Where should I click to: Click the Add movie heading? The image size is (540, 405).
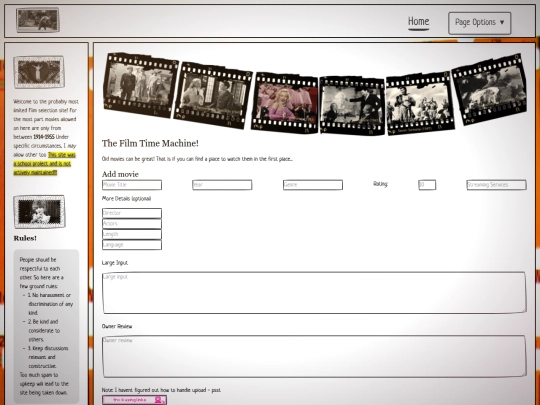tap(120, 174)
